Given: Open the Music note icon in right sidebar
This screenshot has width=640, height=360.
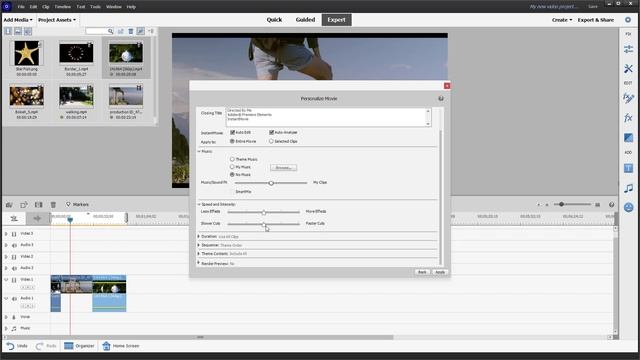Looking at the screenshot, I should click(x=628, y=188).
